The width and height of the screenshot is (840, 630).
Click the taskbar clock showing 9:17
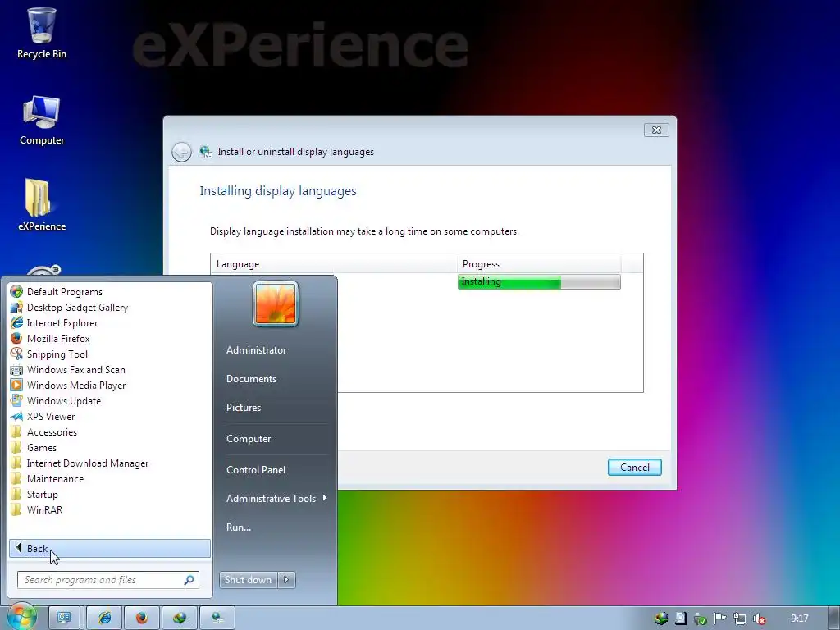(799, 619)
